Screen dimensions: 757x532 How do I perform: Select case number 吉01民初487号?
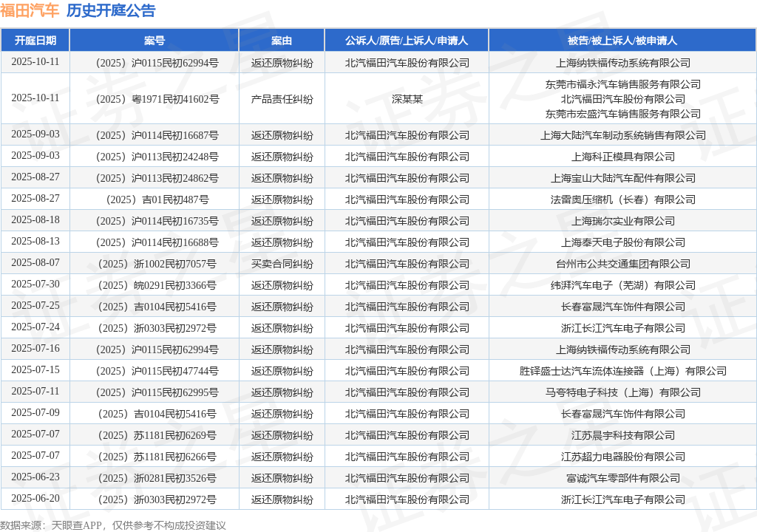coord(157,199)
